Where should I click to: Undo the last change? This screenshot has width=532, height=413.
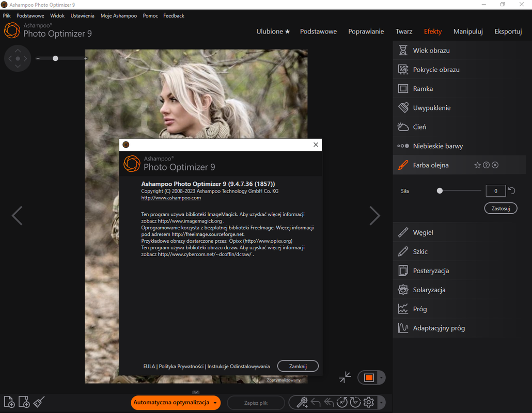point(316,403)
